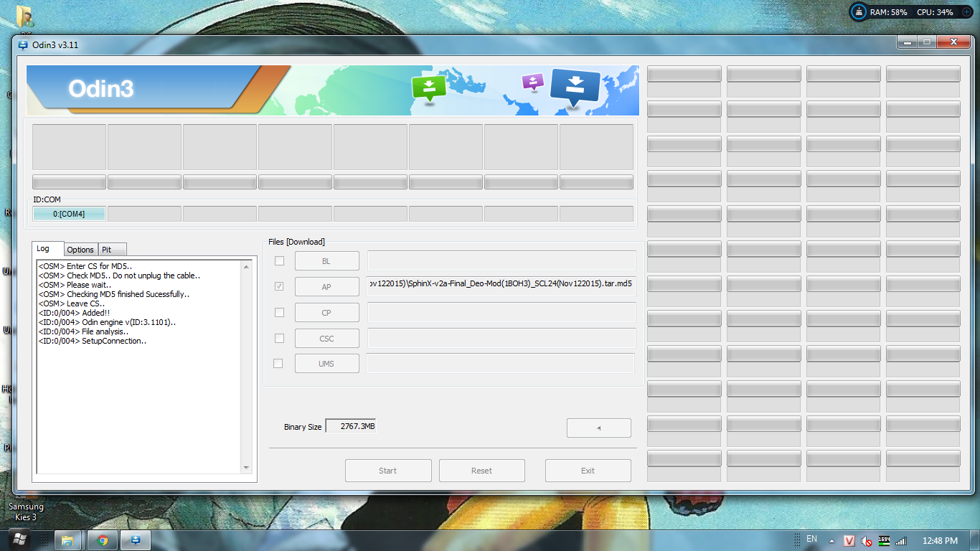980x551 pixels.
Task: Toggle the AP file checkbox
Action: (x=279, y=286)
